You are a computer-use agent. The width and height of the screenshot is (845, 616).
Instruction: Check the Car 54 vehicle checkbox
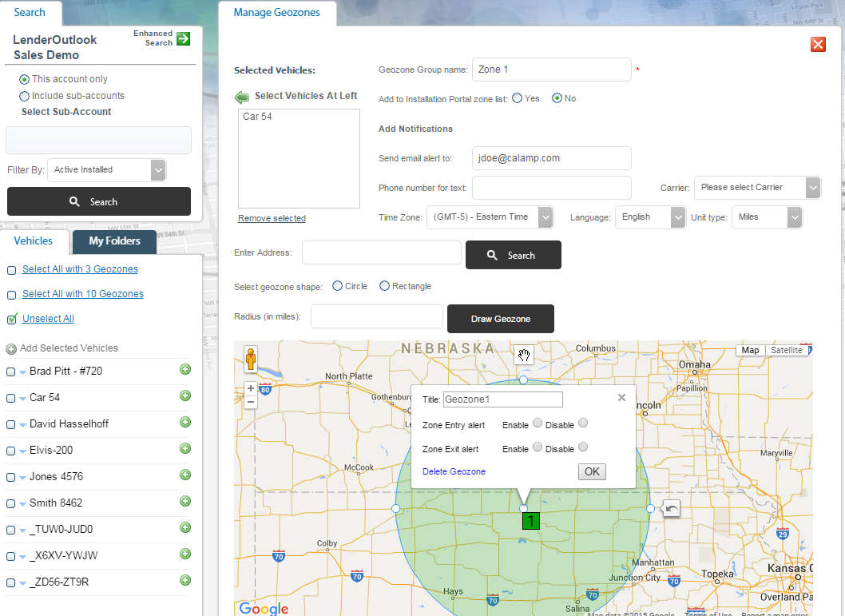pos(10,398)
